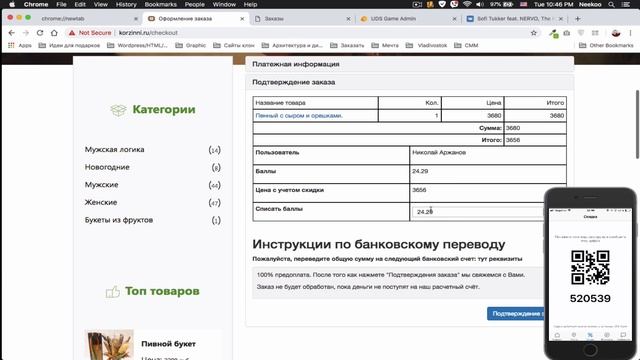The height and width of the screenshot is (360, 640).
Task: Click the browser forward arrow
Action: click(26, 33)
